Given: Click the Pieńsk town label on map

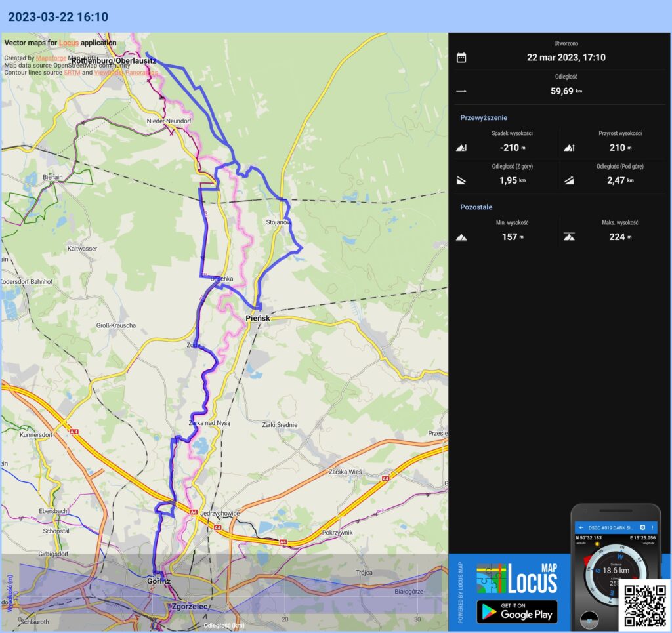Looking at the screenshot, I should (x=257, y=318).
